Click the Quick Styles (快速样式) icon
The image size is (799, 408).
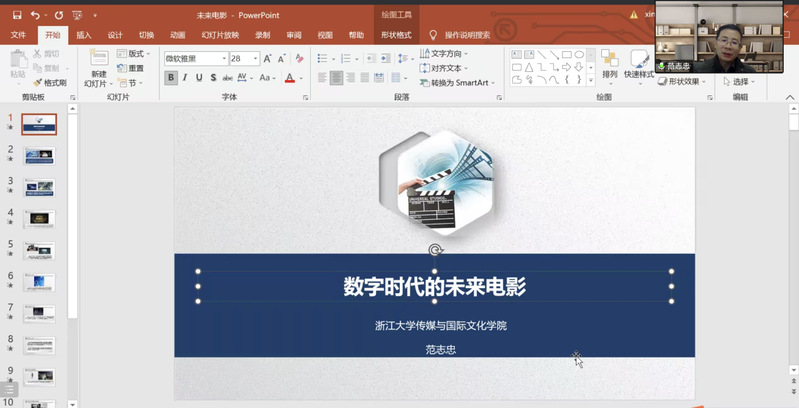coord(638,60)
